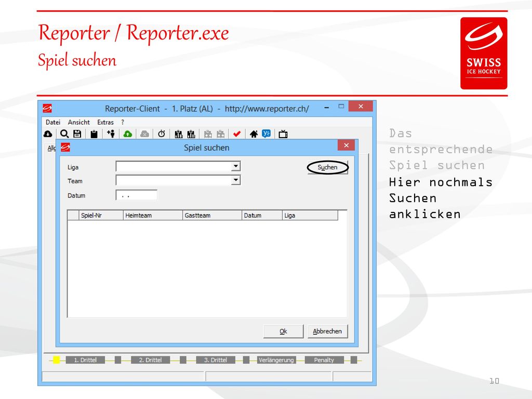The height and width of the screenshot is (399, 532).
Task: Open the Datei menu
Action: (53, 122)
